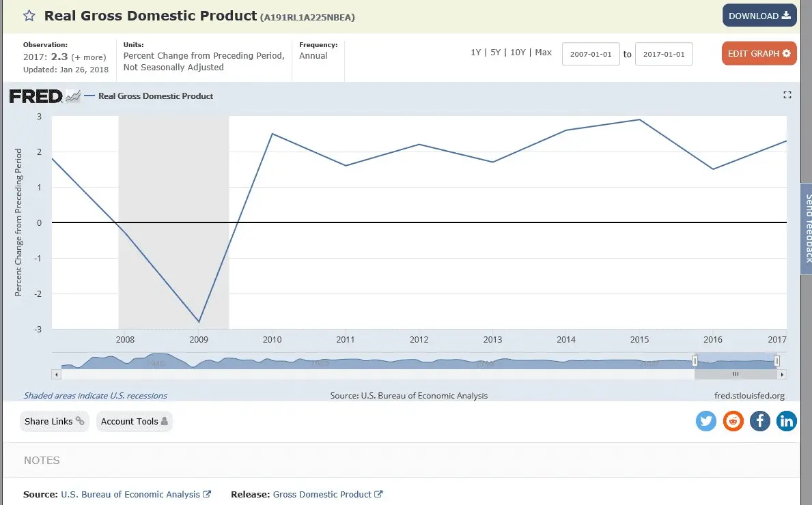Expand the '(+ more)' observations
812x505 pixels.
(89, 57)
